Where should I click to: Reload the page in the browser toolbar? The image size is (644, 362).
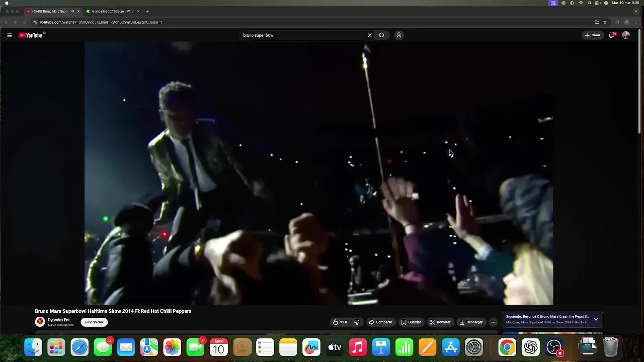(x=24, y=22)
